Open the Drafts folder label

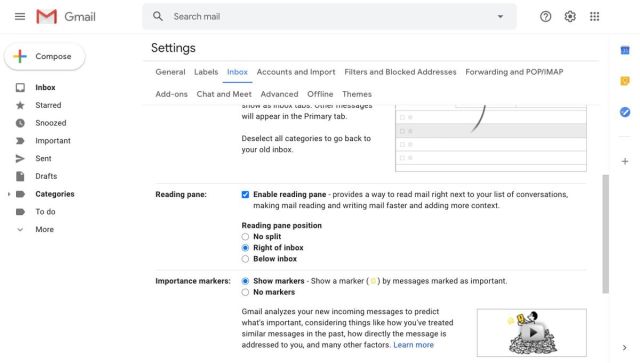46,176
